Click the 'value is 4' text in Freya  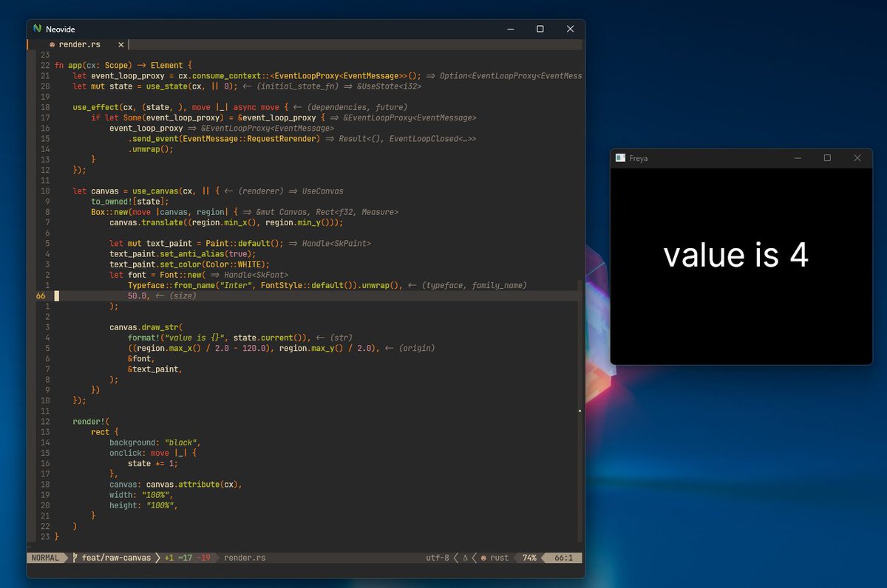pos(735,256)
